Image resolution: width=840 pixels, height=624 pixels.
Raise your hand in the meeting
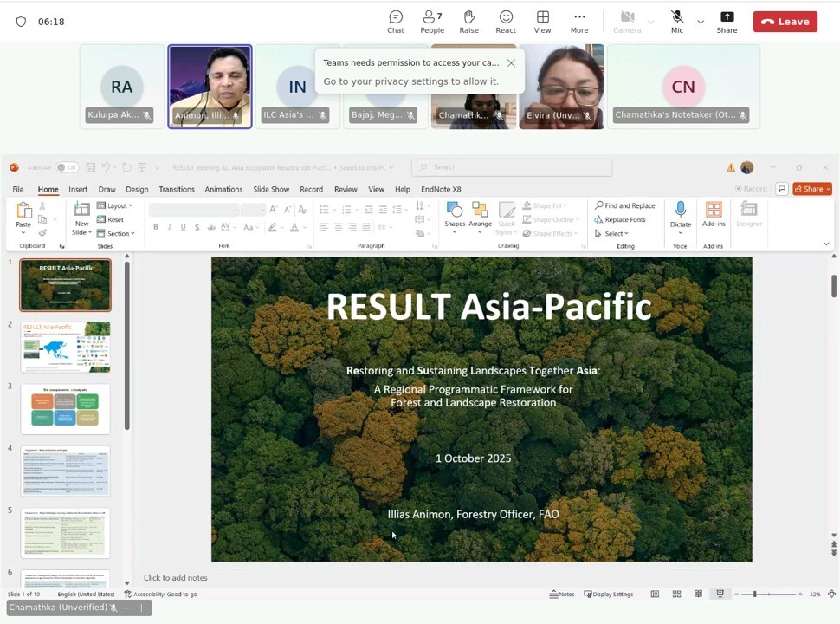click(x=468, y=22)
